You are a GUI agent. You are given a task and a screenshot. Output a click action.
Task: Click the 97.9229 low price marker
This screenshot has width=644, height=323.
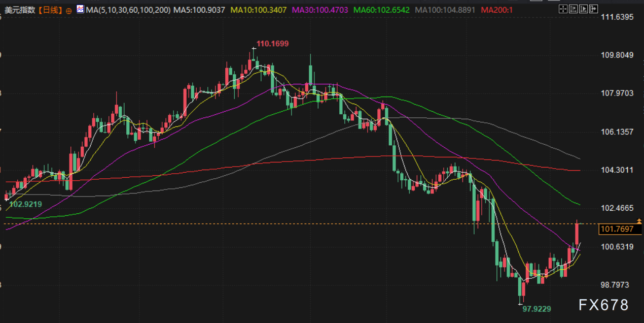click(x=536, y=308)
